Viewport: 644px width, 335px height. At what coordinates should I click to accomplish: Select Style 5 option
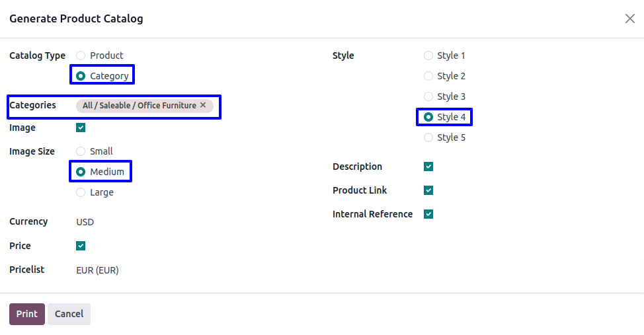point(428,137)
